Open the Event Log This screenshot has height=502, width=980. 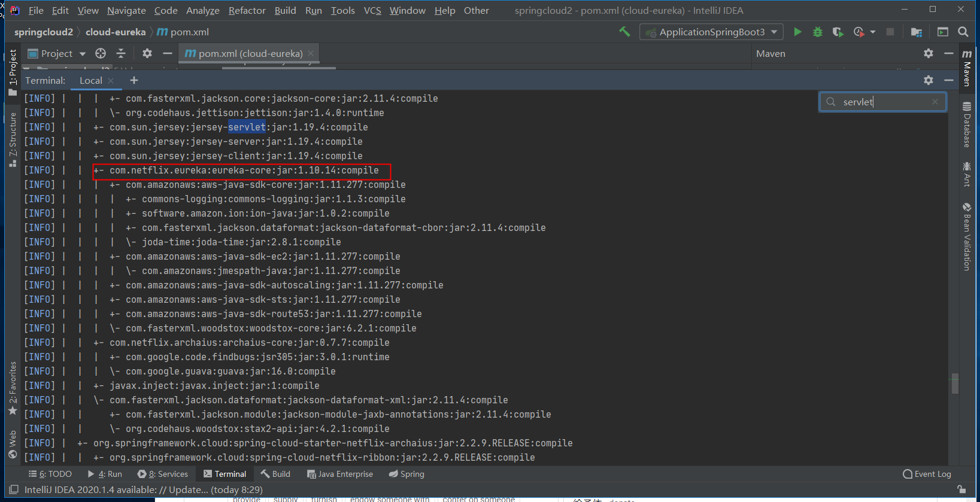point(927,474)
